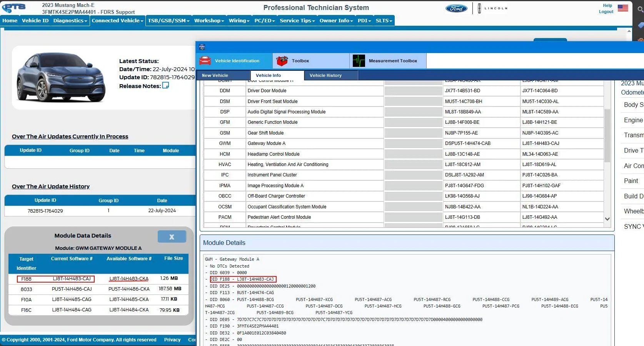Select the Gear Shift Module row

pos(404,133)
